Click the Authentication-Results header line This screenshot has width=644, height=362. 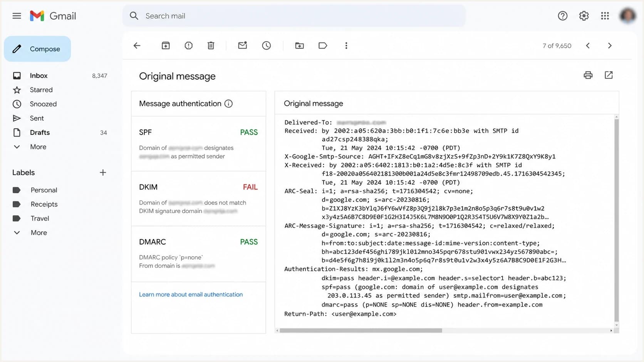pyautogui.click(x=354, y=269)
